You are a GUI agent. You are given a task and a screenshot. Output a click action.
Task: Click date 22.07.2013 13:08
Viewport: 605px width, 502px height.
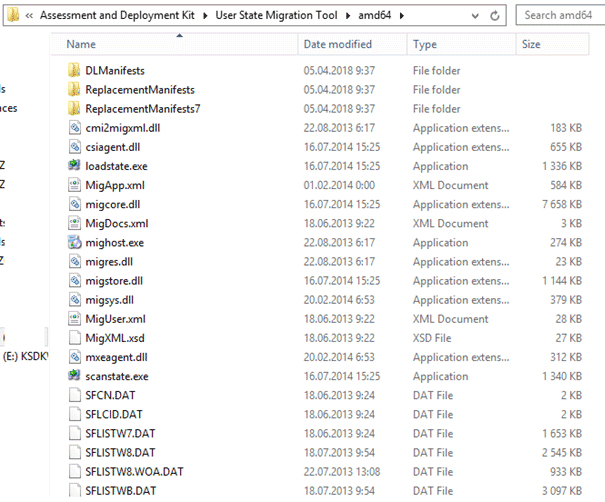tap(341, 472)
